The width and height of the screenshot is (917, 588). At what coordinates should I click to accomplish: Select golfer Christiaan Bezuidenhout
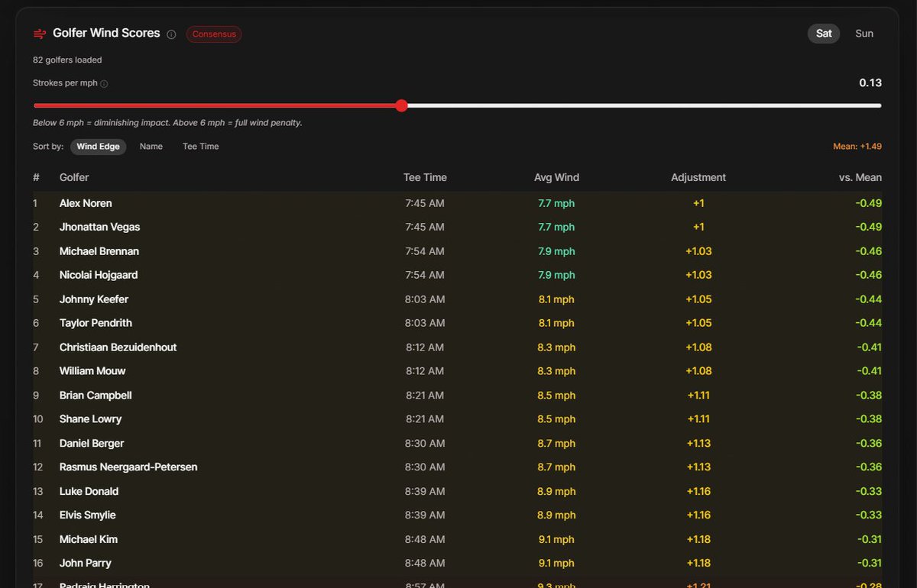pyautogui.click(x=118, y=347)
